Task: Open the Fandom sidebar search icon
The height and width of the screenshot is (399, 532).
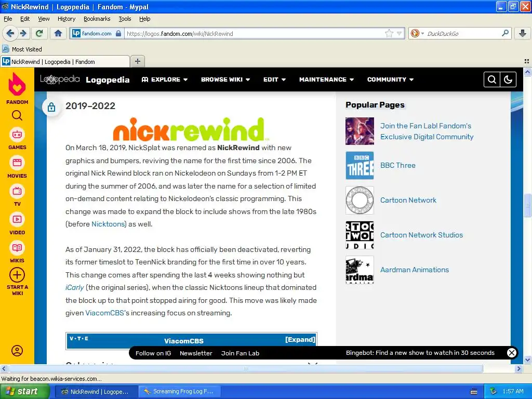Action: (x=17, y=116)
